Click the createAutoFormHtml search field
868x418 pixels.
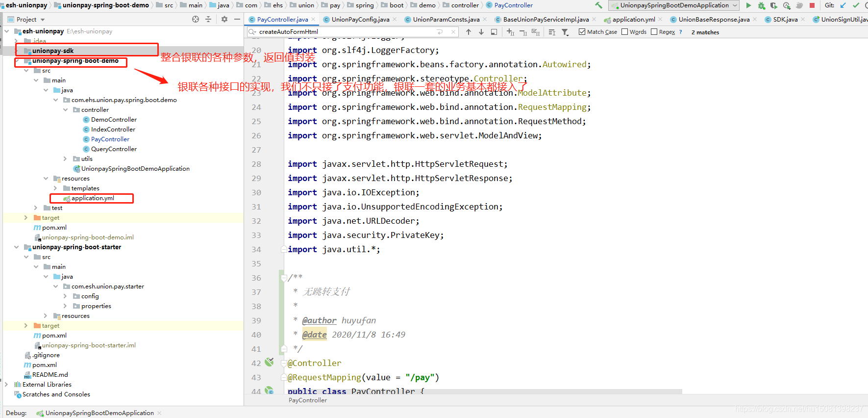coord(343,32)
